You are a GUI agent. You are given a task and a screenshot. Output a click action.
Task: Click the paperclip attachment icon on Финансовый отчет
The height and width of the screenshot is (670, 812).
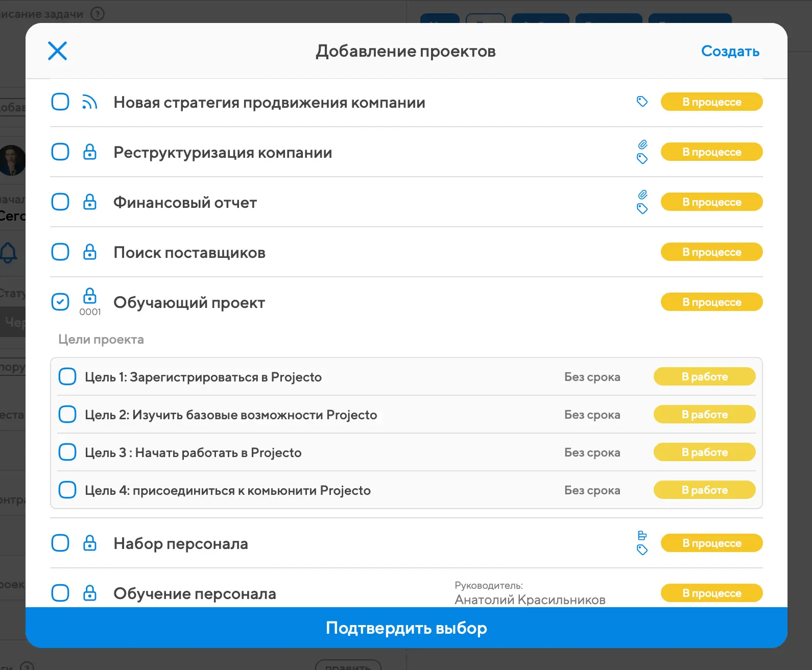(x=642, y=195)
